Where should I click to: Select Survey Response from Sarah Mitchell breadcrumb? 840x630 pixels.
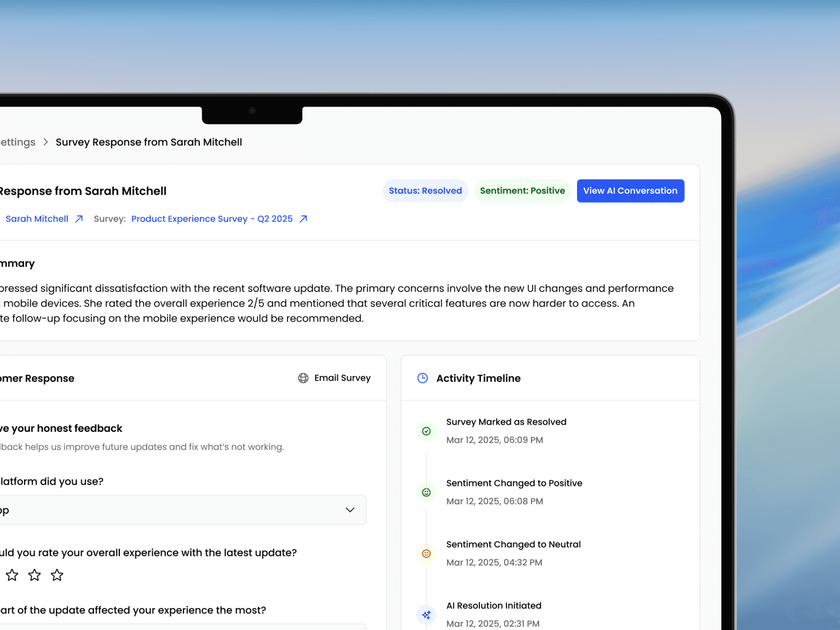click(x=149, y=142)
